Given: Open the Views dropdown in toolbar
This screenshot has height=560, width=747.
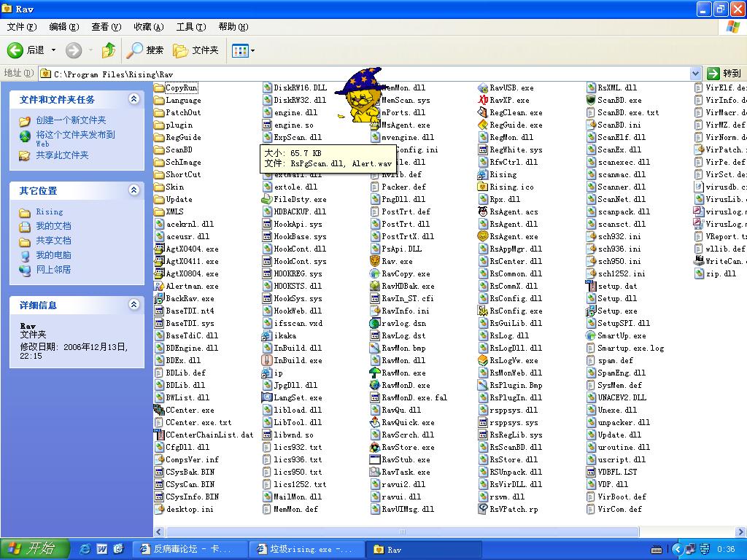Looking at the screenshot, I should (243, 50).
